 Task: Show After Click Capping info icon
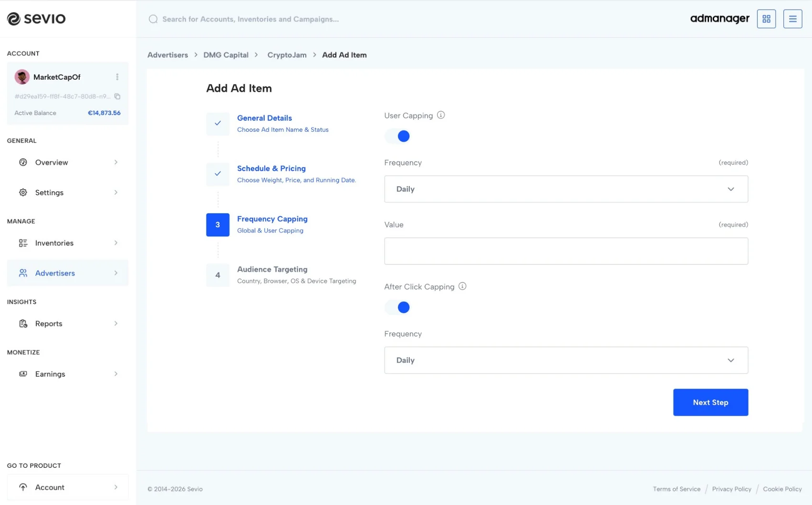click(462, 286)
